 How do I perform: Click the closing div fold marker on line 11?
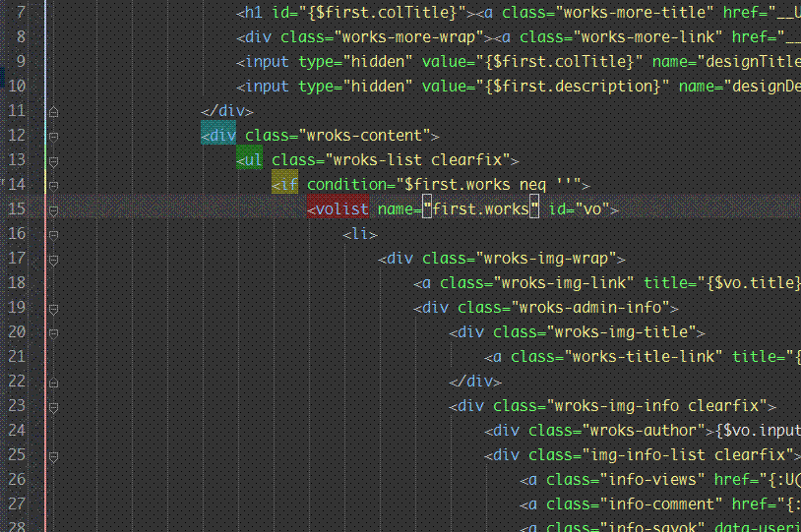pyautogui.click(x=54, y=111)
